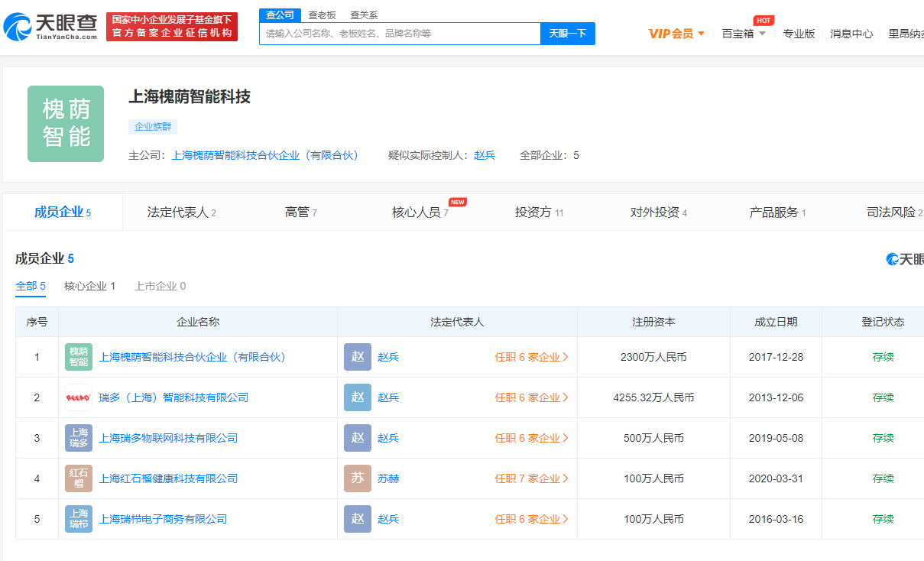
Task: Click the large 槐荫智能 company logo
Action: 66,124
